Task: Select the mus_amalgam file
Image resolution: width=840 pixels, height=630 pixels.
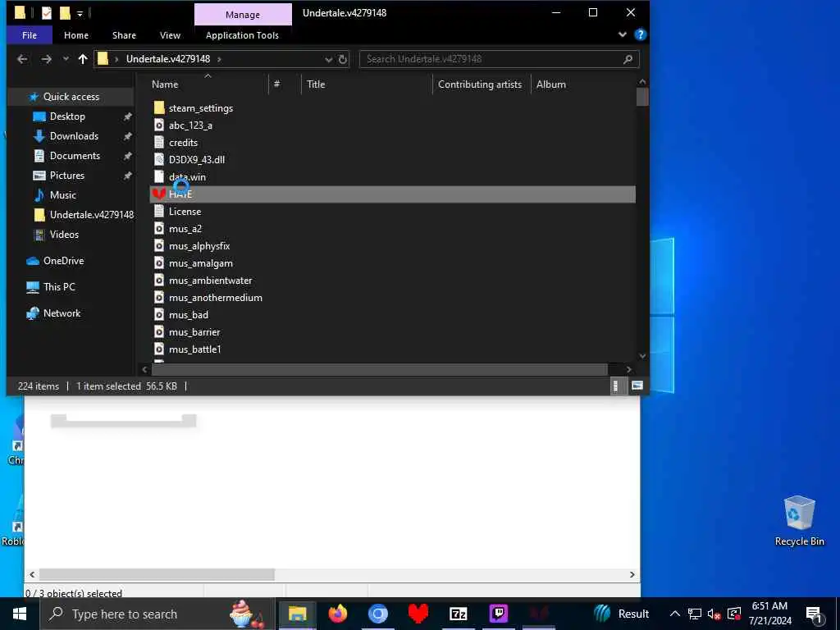Action: point(200,263)
